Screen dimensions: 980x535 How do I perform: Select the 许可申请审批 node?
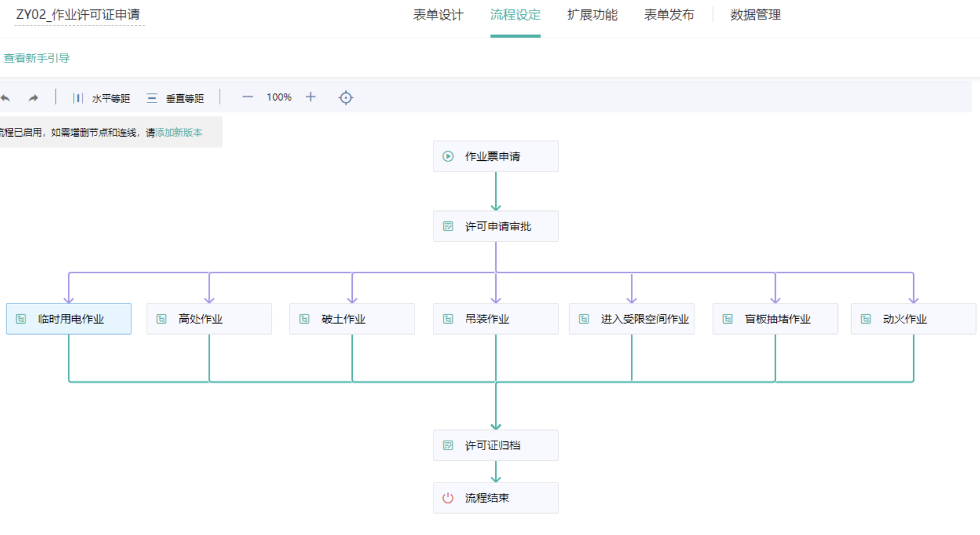(x=495, y=226)
